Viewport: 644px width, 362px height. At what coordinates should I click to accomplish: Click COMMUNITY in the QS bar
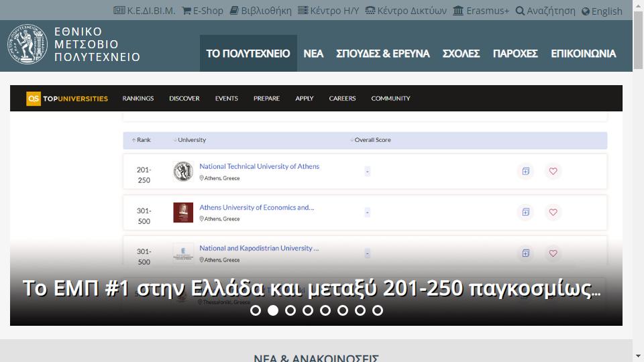tap(390, 99)
